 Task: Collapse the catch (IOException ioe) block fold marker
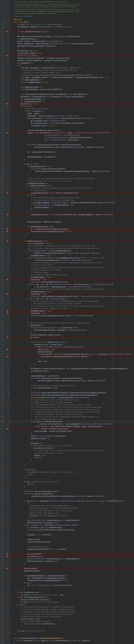pyautogui.click(x=10, y=593)
